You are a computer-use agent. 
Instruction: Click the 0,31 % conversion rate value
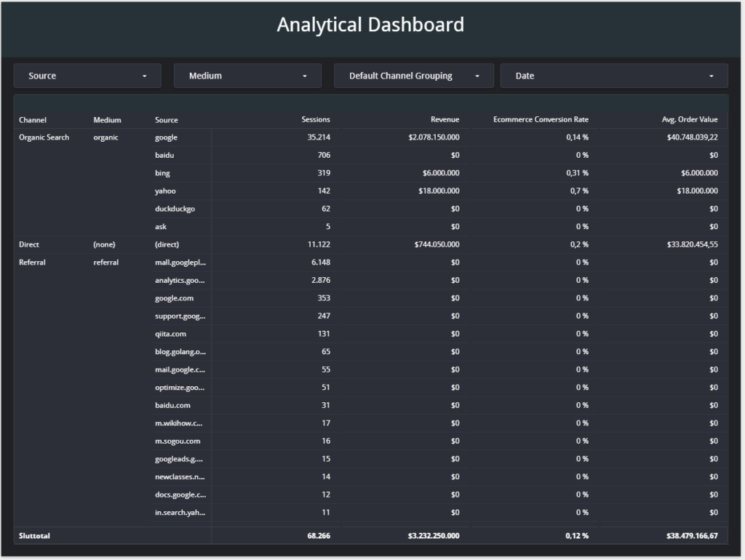pos(577,173)
